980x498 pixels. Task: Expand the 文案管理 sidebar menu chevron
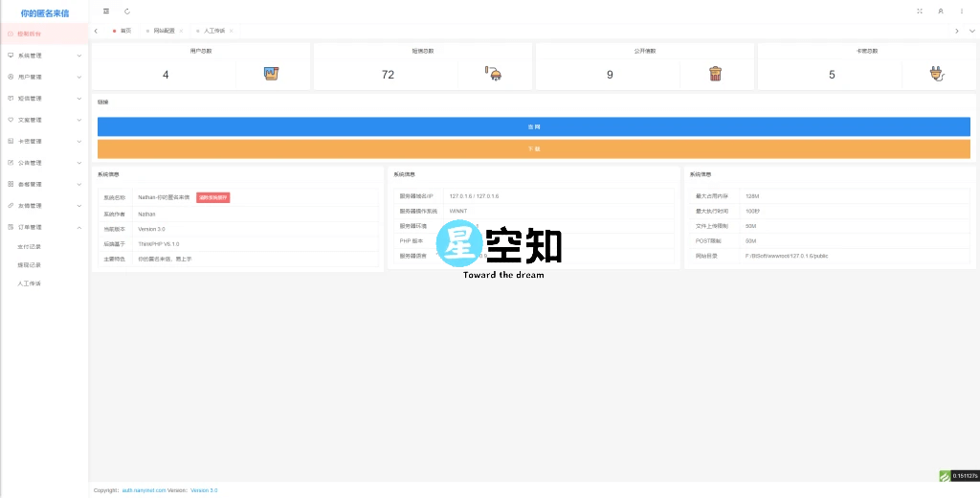tap(79, 120)
